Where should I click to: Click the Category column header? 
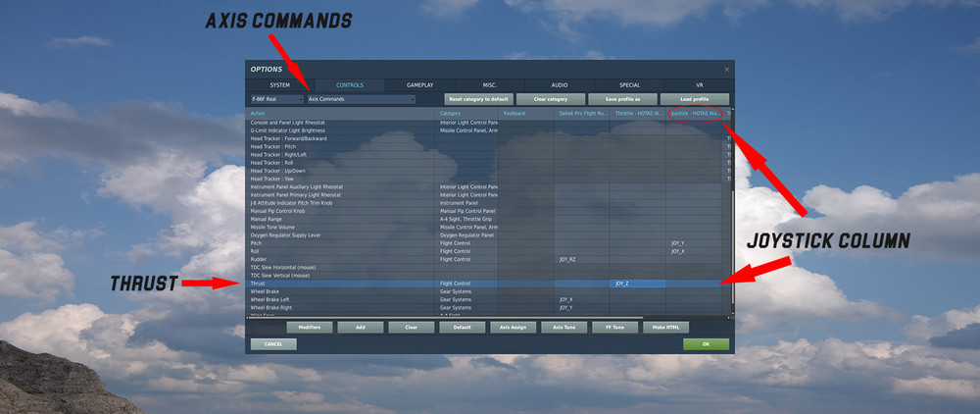pyautogui.click(x=466, y=113)
